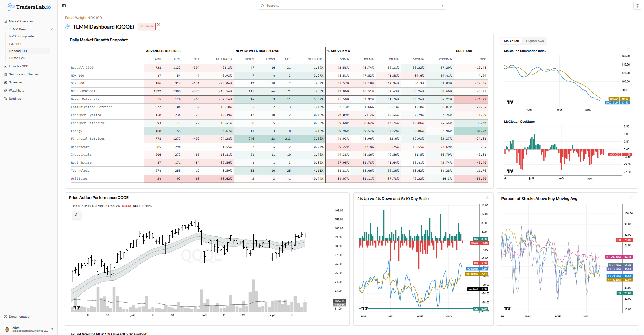The image size is (644, 335).
Task: Click the Documentation help icon
Action: (5, 317)
